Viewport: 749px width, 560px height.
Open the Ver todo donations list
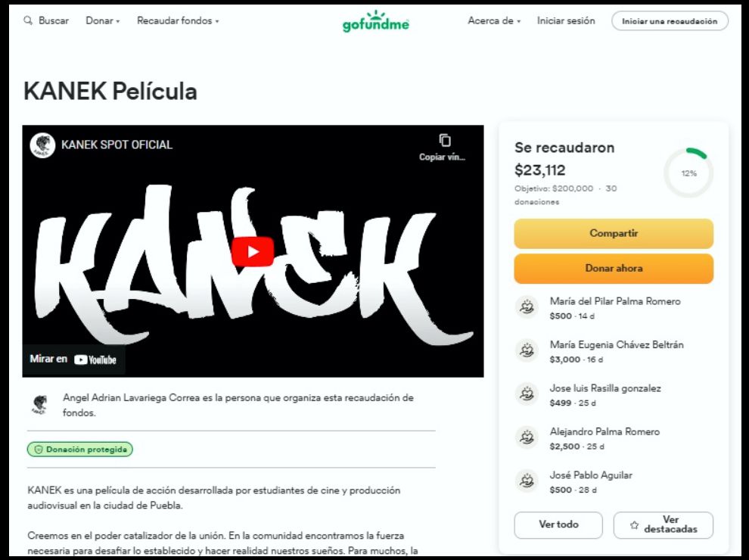click(x=558, y=525)
